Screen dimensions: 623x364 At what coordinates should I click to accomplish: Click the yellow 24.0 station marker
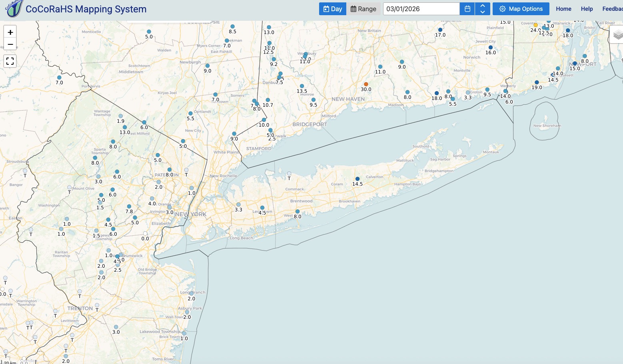(535, 25)
